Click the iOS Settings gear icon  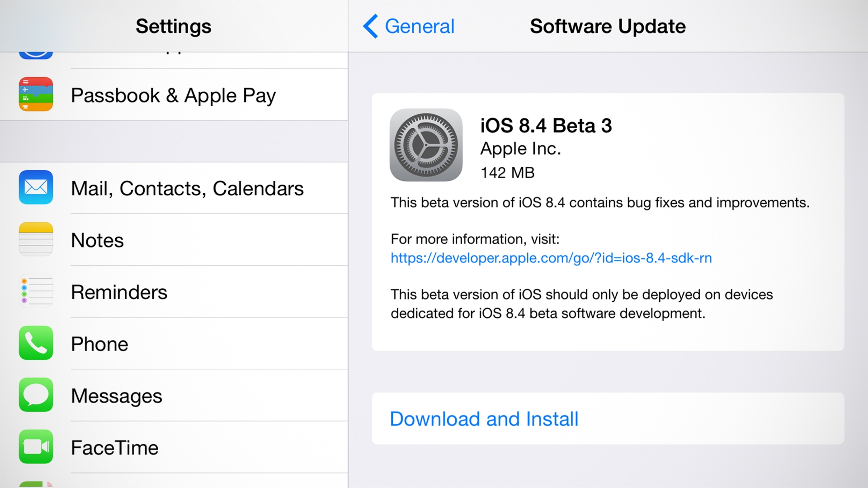tap(426, 145)
